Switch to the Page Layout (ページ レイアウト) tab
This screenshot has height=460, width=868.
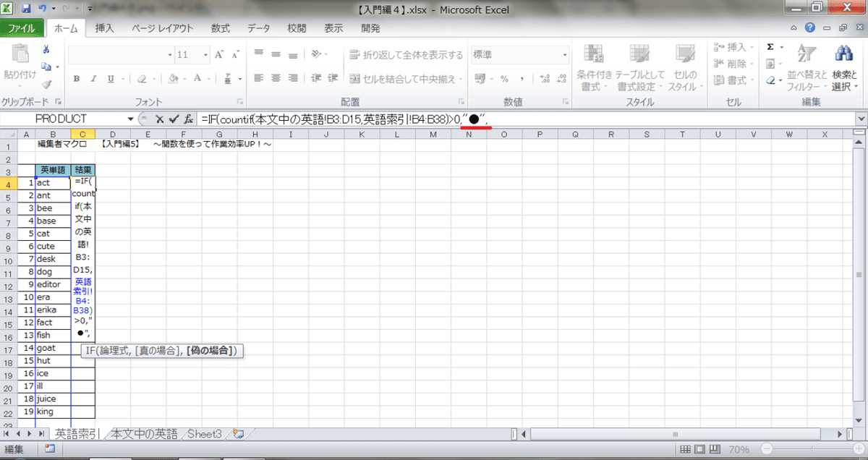coord(162,28)
